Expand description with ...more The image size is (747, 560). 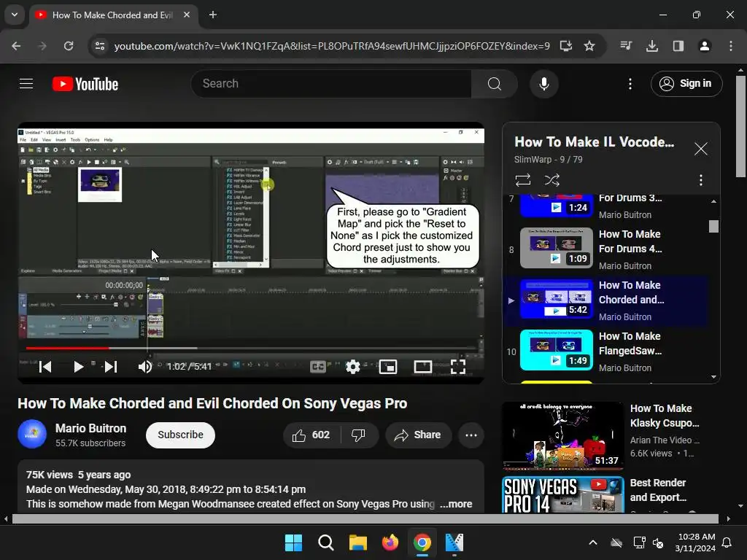(x=456, y=504)
